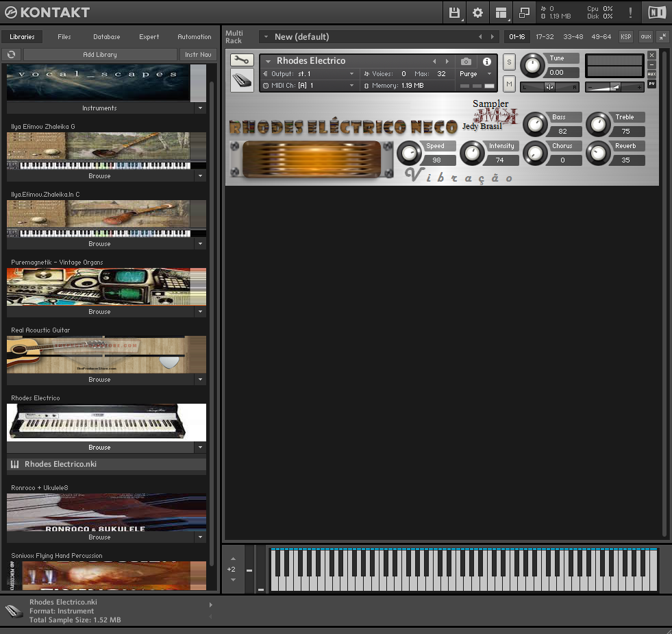Open the options gear icon
This screenshot has width=672, height=634.
pos(477,12)
